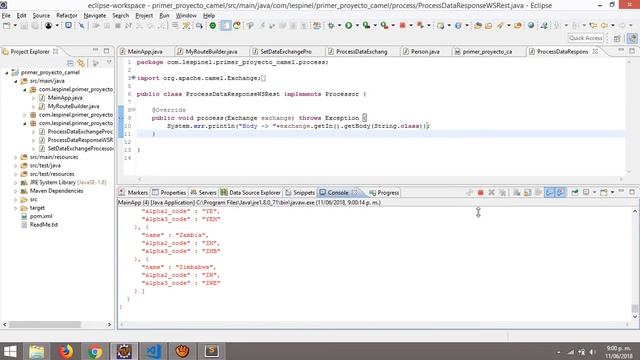
Task: Open the Servers view tab
Action: click(x=203, y=193)
